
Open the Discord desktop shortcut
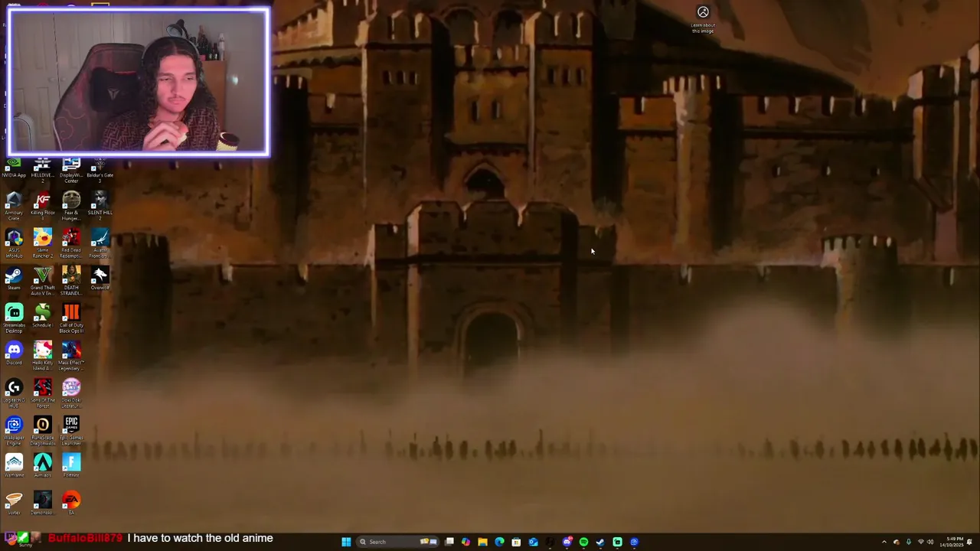coord(14,353)
